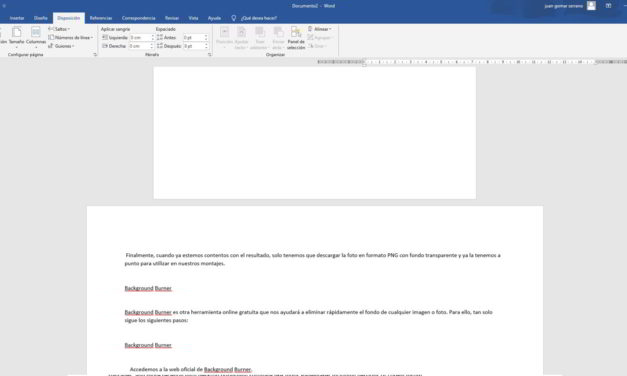627x376 pixels.
Task: Adjust the Antes spacing spinner arrows
Action: pos(206,37)
